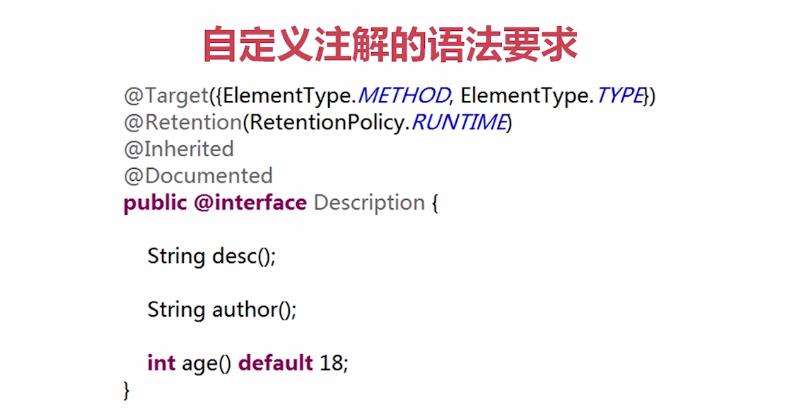The image size is (795, 415).
Task: Click the @interface keyword
Action: point(250,203)
